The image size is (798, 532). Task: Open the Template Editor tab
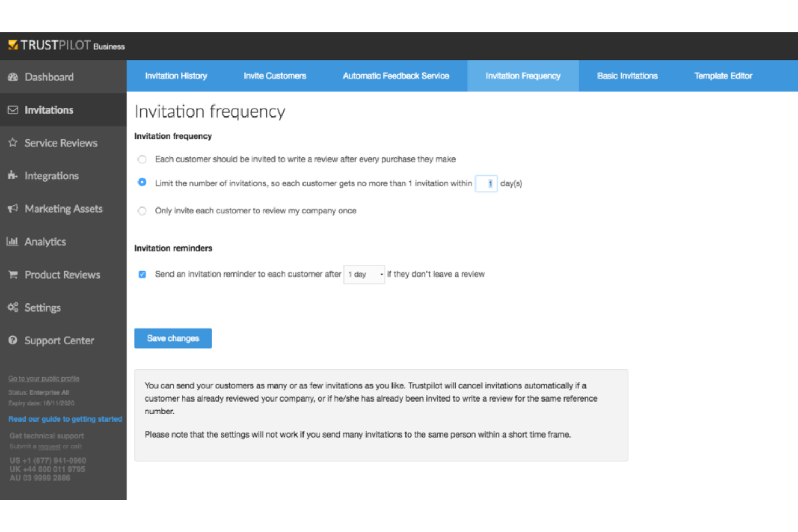tap(723, 76)
